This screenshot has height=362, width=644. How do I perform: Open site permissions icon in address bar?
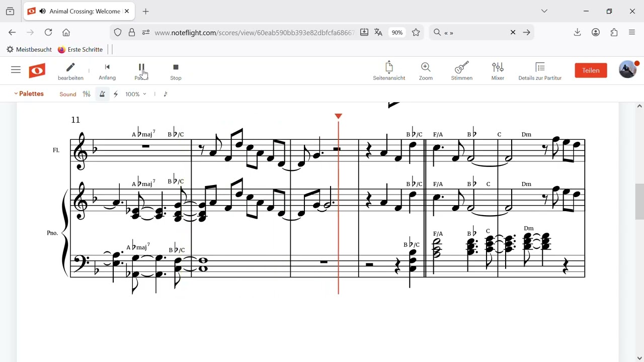click(x=146, y=32)
